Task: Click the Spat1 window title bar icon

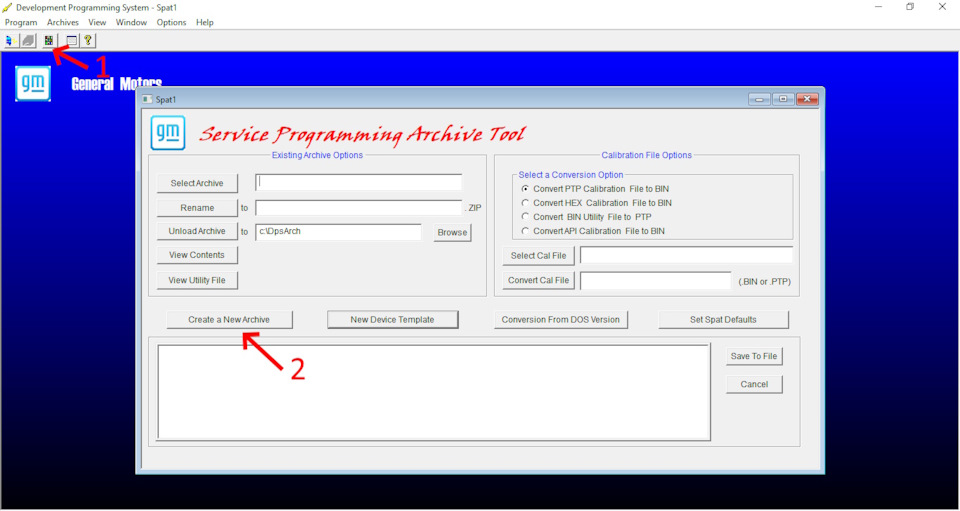Action: [147, 99]
